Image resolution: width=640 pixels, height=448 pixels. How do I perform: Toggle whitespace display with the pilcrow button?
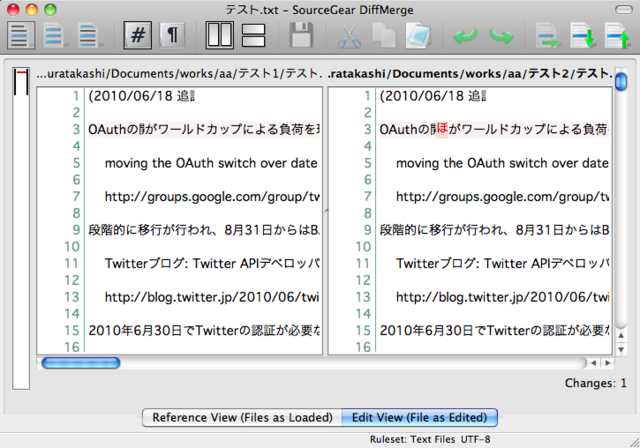(173, 35)
